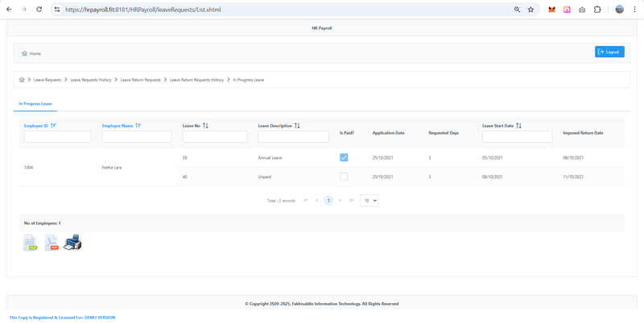The image size is (644, 324).
Task: Open Chrome three-dot menu
Action: click(634, 10)
